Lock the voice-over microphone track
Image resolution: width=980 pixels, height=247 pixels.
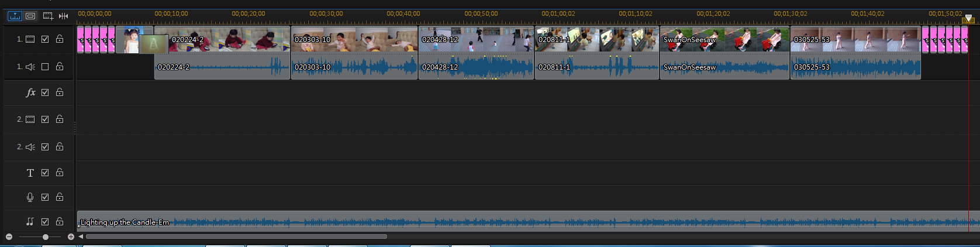[x=60, y=197]
